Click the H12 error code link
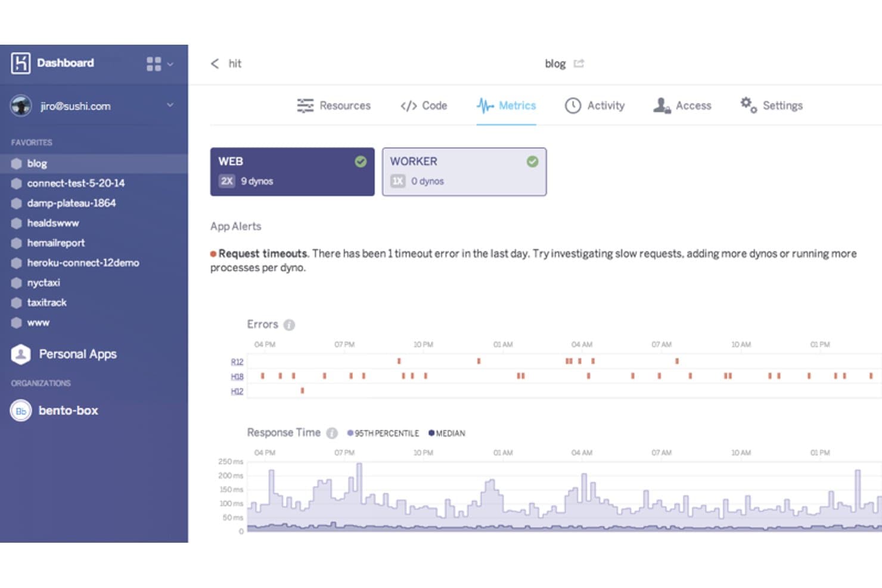Screen dimensions: 882x588 tap(237, 391)
